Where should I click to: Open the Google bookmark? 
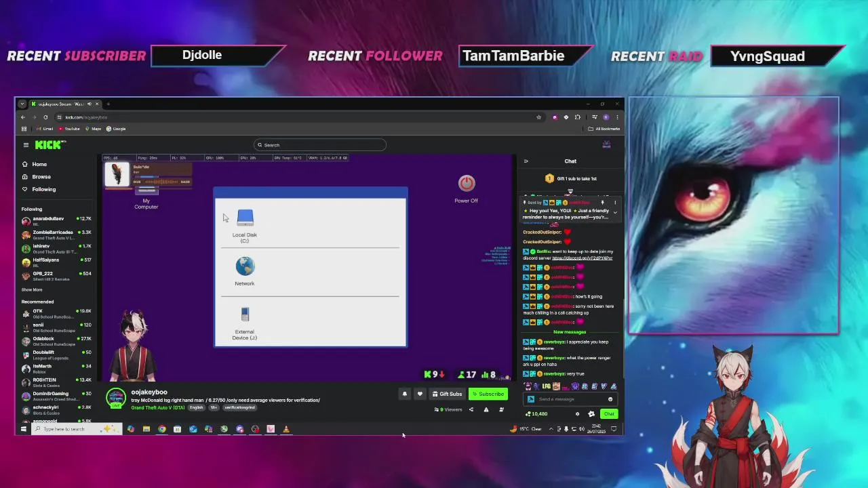click(117, 129)
